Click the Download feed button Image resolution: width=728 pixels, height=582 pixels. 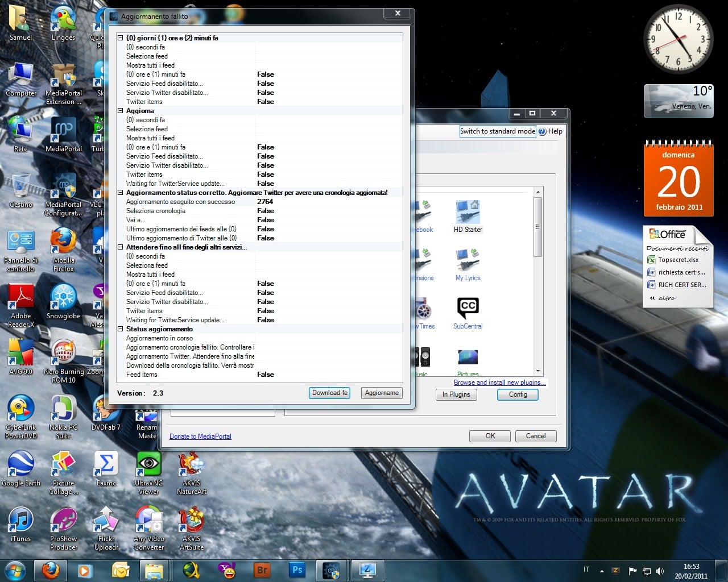pos(329,393)
